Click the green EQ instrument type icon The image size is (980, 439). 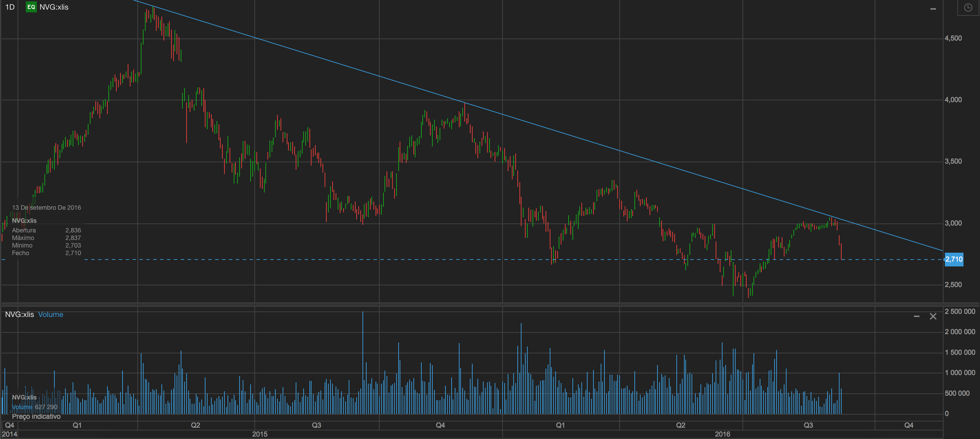point(31,7)
